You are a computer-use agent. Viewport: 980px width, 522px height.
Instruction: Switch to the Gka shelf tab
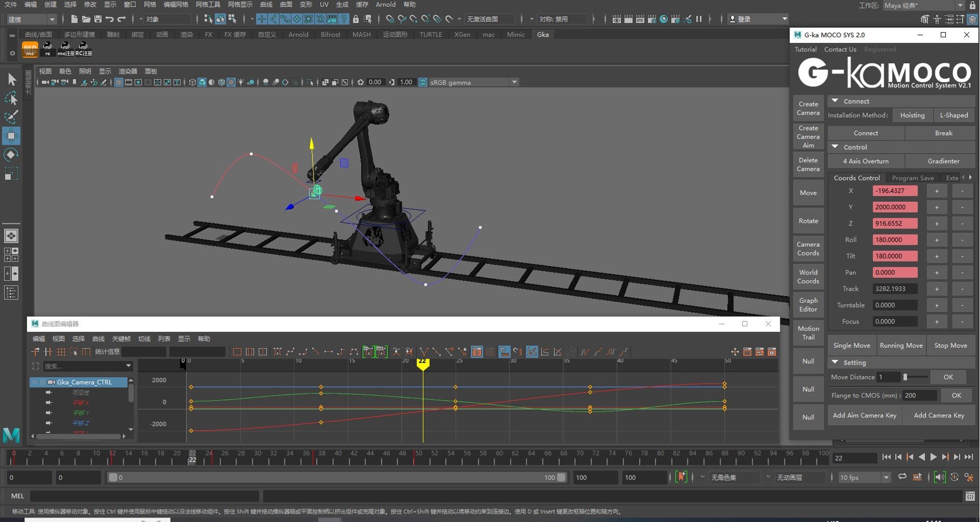coord(543,34)
